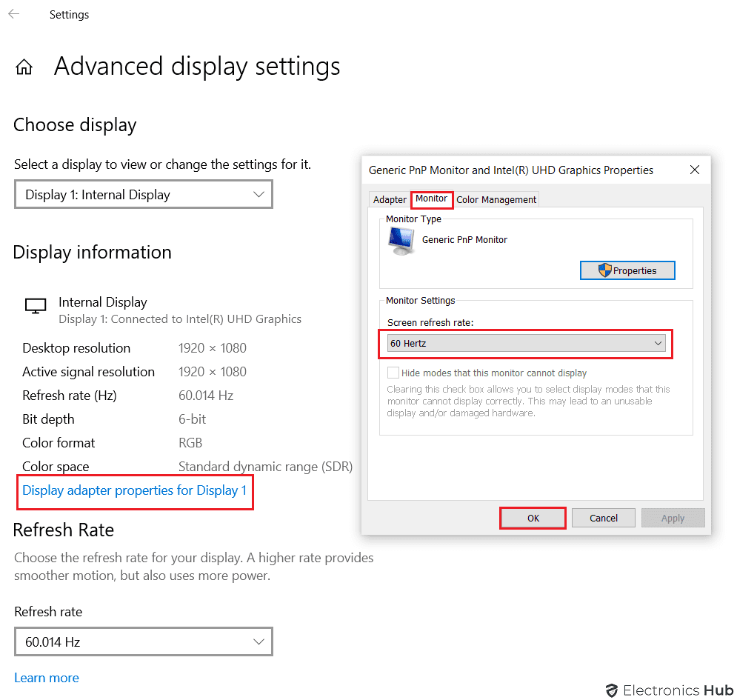
Task: Click the Generic PnP Monitor icon
Action: tap(401, 241)
